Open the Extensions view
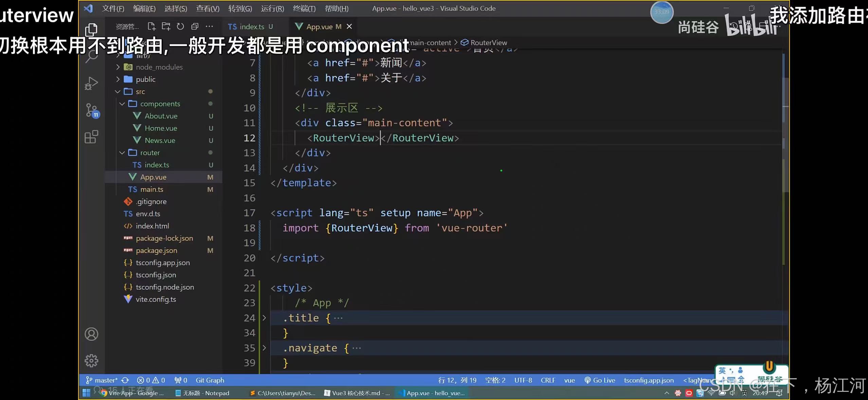868x400 pixels. (x=91, y=137)
